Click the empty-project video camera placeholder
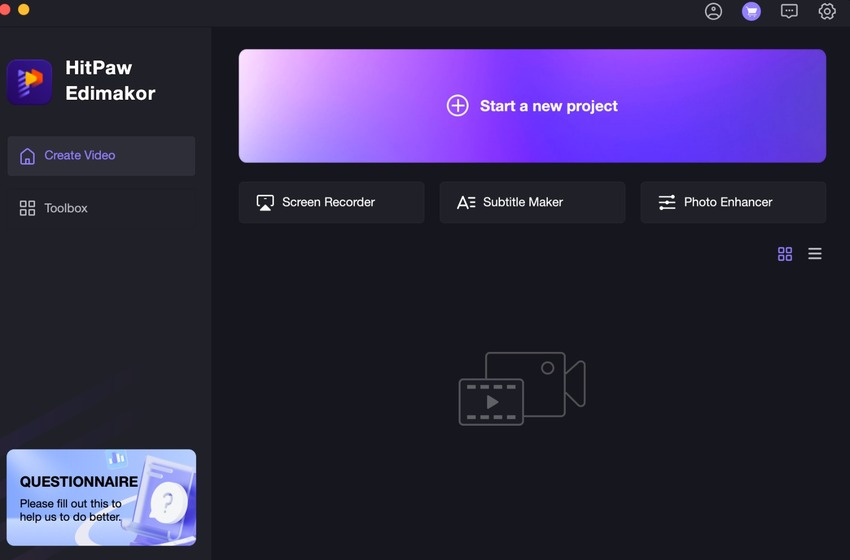Image resolution: width=850 pixels, height=560 pixels. [522, 389]
